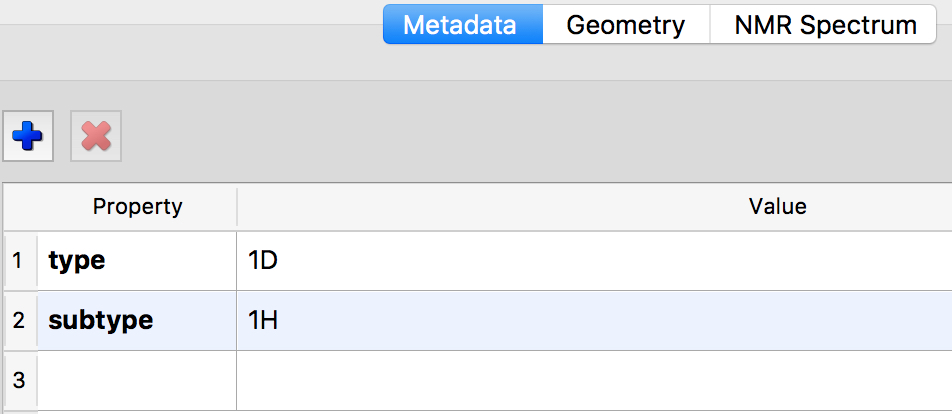Open the Geometry tab
The width and height of the screenshot is (952, 414).
click(625, 25)
